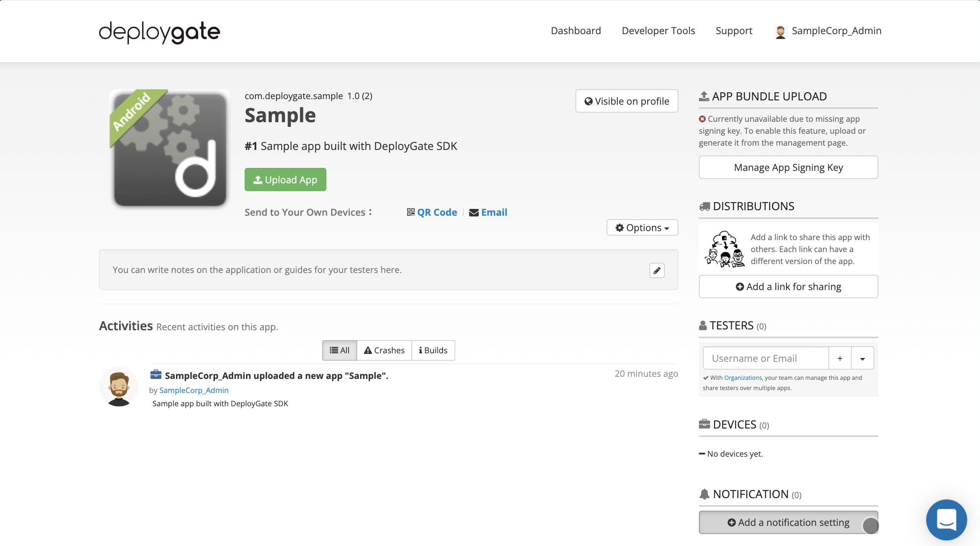Click Manage App Signing Key button
The image size is (980, 546).
coord(788,167)
